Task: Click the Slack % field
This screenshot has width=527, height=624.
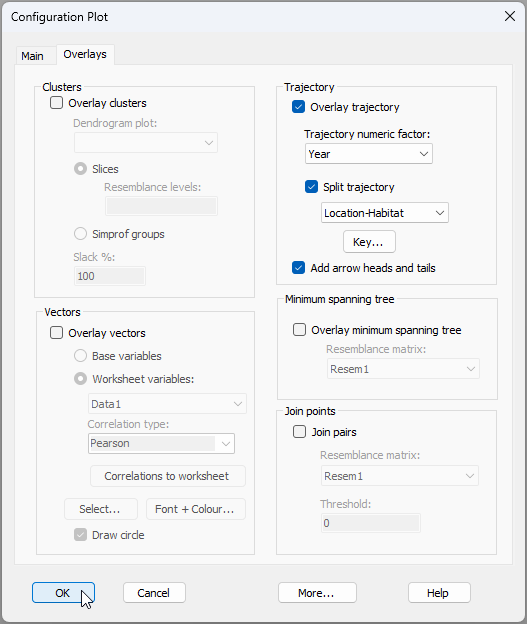Action: click(x=110, y=276)
